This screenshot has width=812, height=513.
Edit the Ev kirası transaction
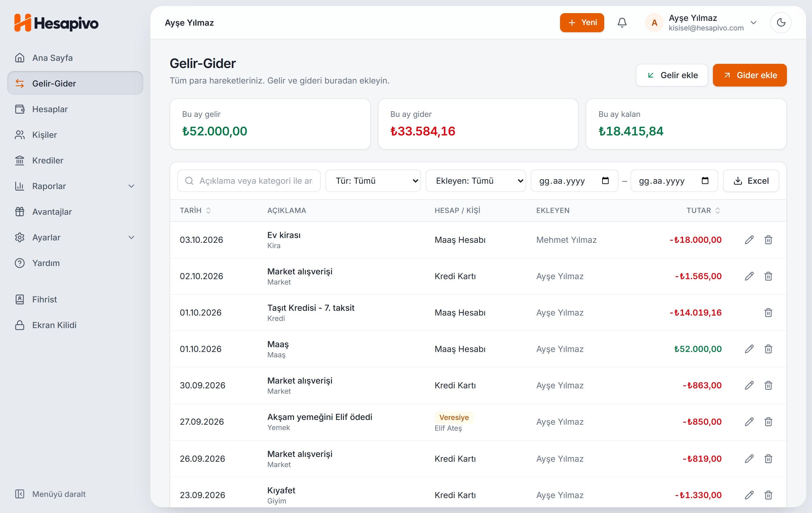[749, 240]
